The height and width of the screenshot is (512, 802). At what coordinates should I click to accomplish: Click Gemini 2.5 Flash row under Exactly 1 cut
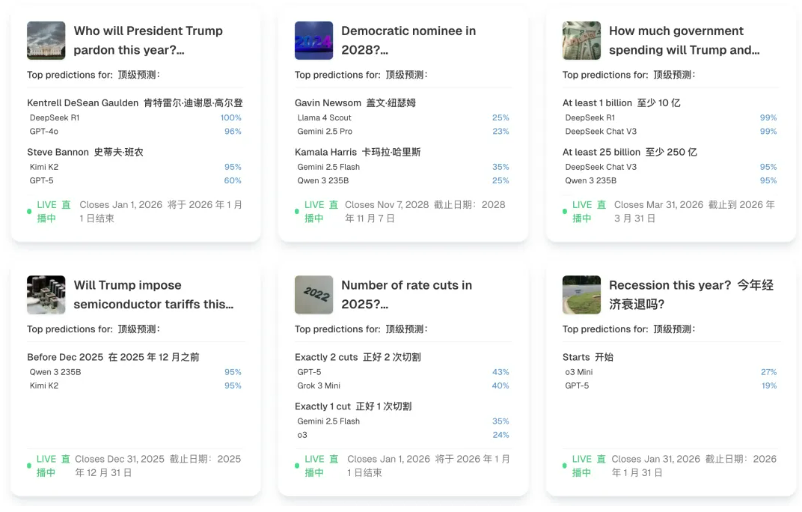pos(403,421)
